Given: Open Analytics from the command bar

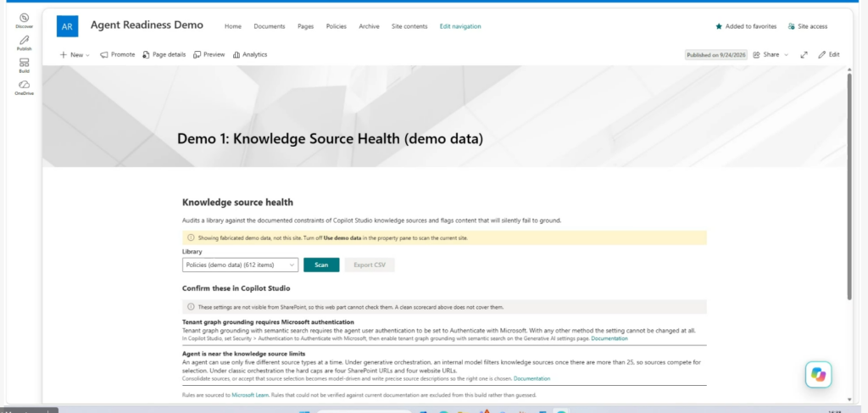Looking at the screenshot, I should (250, 55).
